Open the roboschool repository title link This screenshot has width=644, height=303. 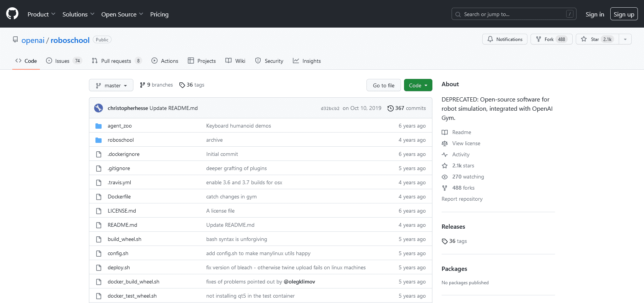click(x=70, y=40)
